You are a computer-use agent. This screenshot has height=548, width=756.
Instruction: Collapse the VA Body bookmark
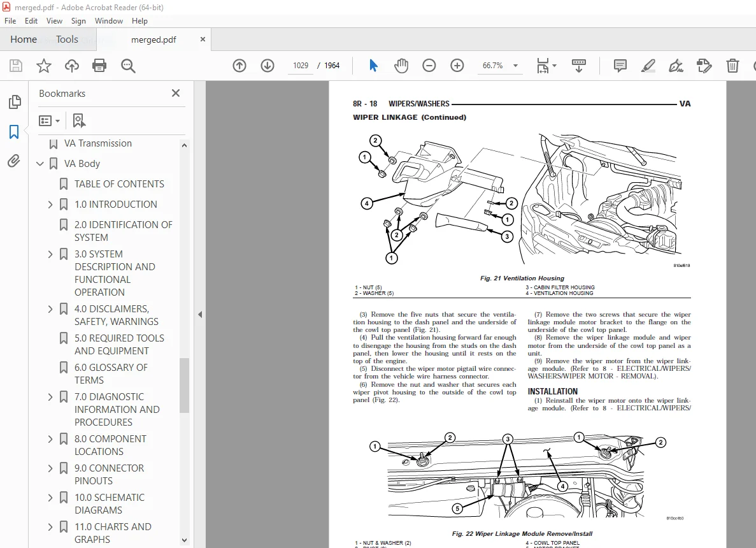[x=40, y=164]
